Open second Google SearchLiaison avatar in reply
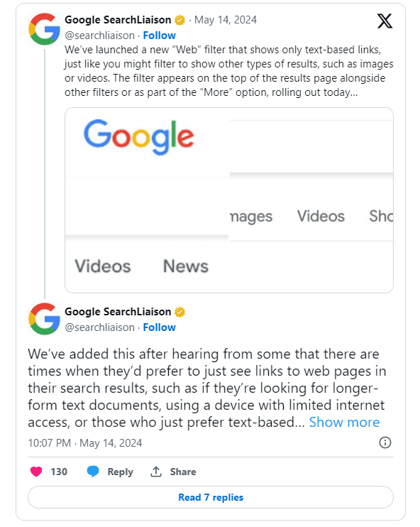Screen dimensions: 420x527 click(44, 319)
